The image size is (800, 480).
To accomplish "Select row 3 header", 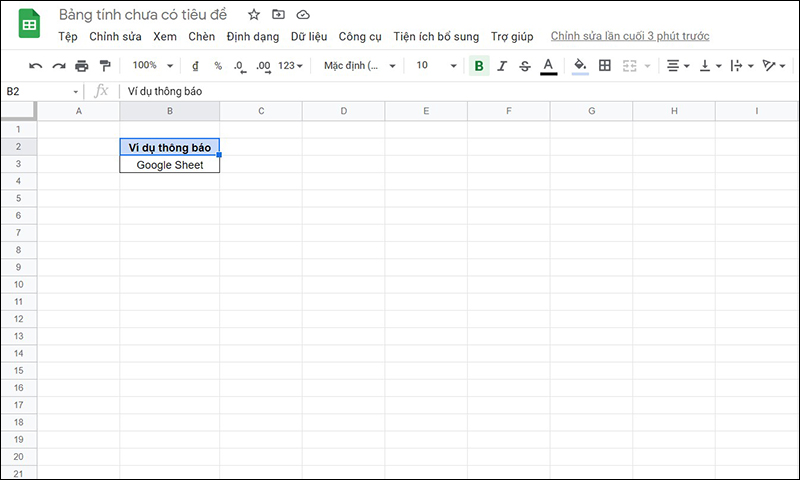I will pos(18,164).
